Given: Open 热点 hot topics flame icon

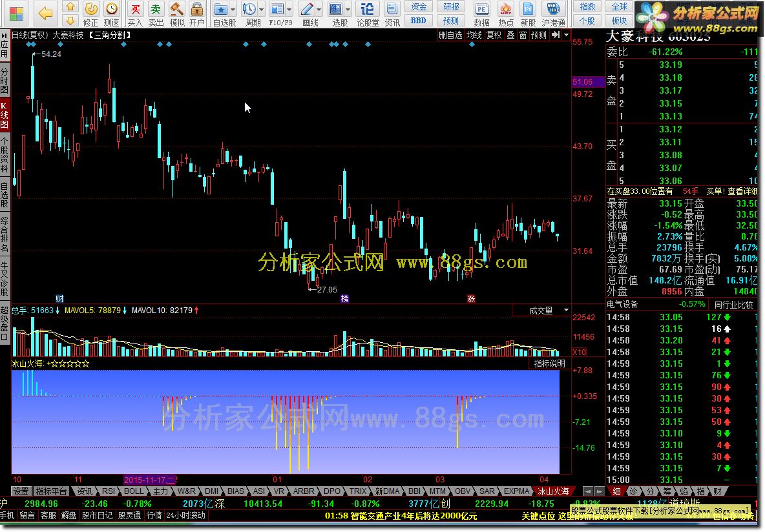Looking at the screenshot, I should point(506,14).
